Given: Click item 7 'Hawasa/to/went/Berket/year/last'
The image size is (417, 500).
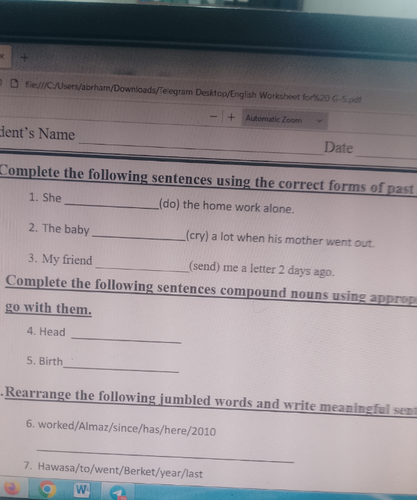Looking at the screenshot, I should pyautogui.click(x=113, y=470).
